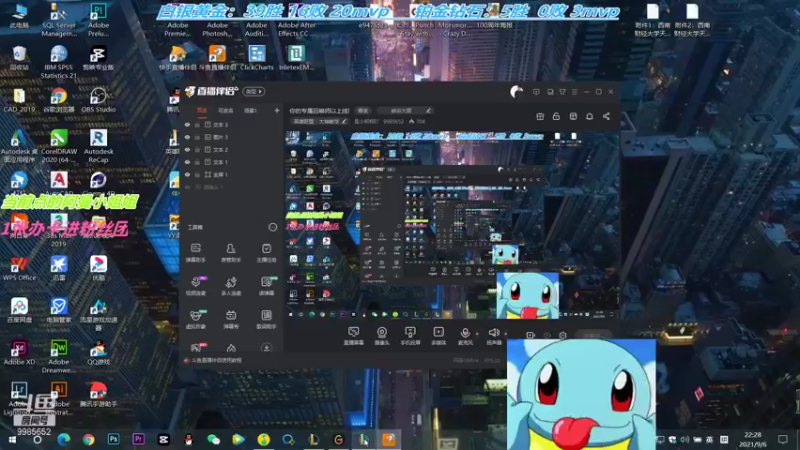Click the record icon beside the speaker control
Screen dimensions: 800x450
tap(530, 335)
